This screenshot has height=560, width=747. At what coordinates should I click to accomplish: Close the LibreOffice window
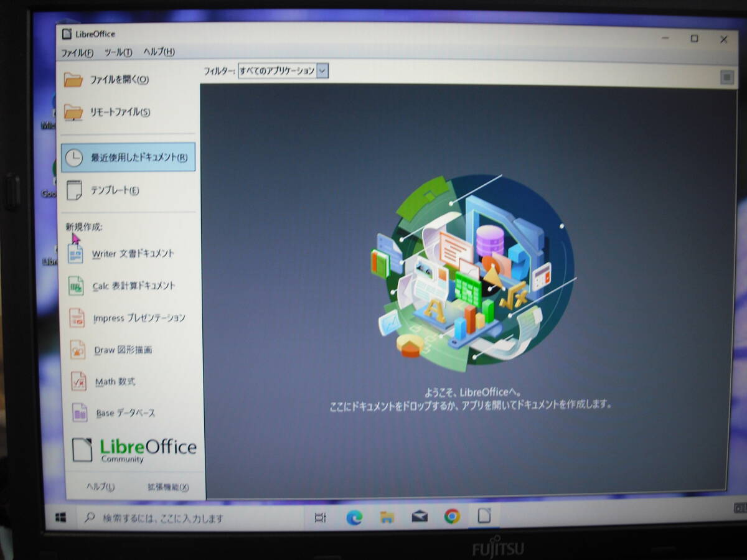click(723, 39)
